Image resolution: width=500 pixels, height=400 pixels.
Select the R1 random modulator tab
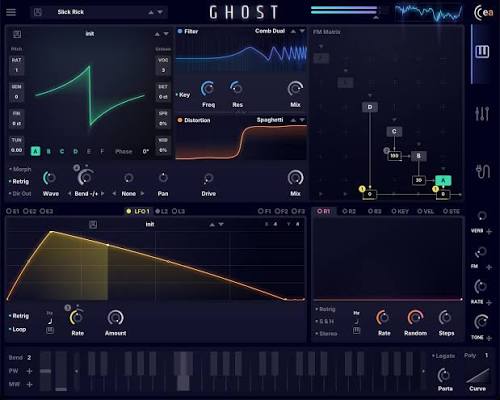click(x=323, y=211)
